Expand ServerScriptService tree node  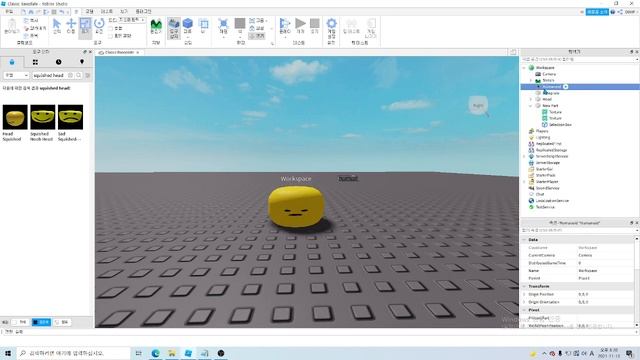click(x=524, y=156)
